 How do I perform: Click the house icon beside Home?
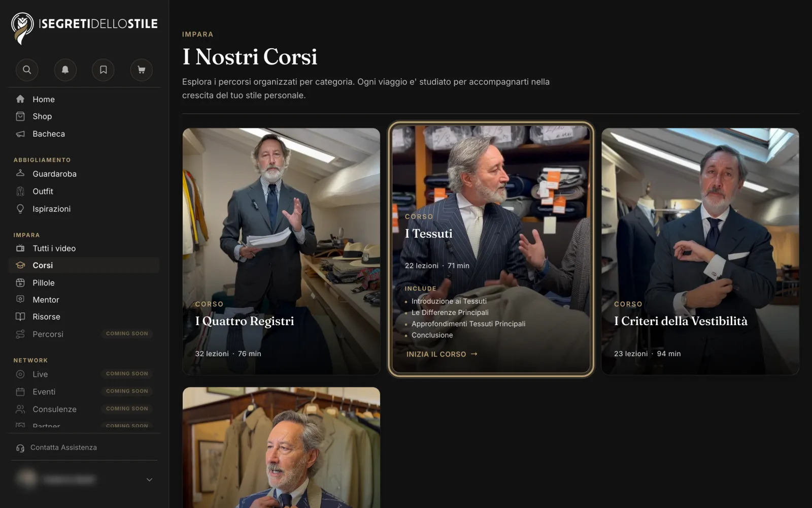[x=20, y=99]
